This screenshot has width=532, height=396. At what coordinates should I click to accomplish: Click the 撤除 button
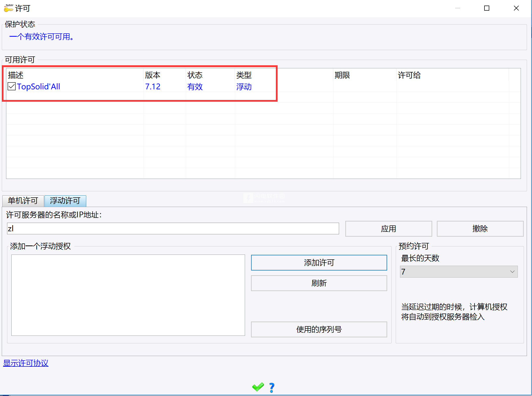480,229
